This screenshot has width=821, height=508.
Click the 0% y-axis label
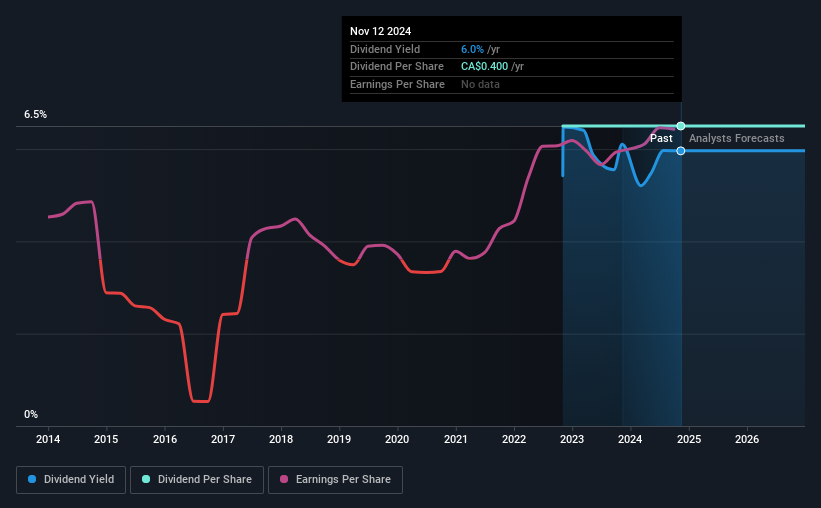[x=31, y=415]
